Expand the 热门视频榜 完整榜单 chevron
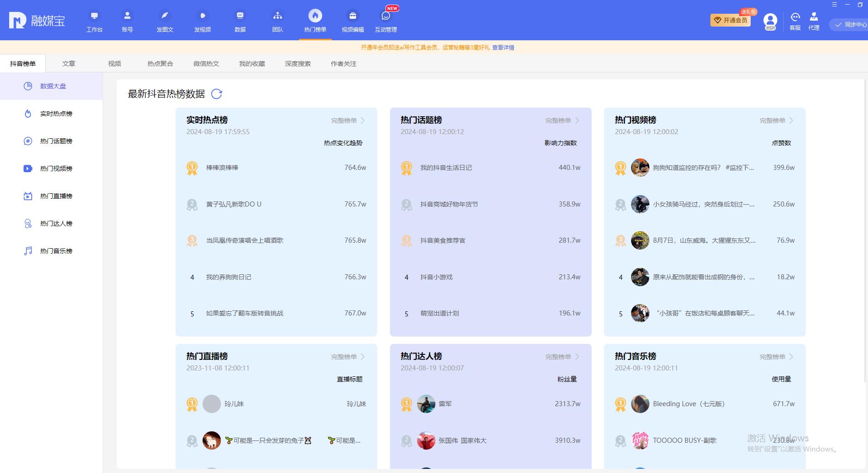Viewport: 868px width, 473px height. pos(792,120)
